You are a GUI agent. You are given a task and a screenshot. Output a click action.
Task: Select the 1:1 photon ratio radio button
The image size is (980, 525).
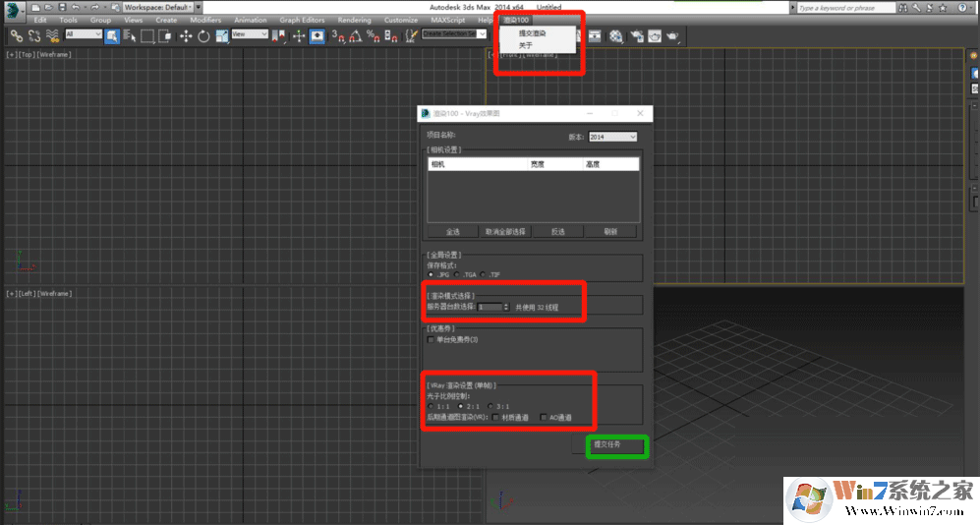[x=431, y=406]
